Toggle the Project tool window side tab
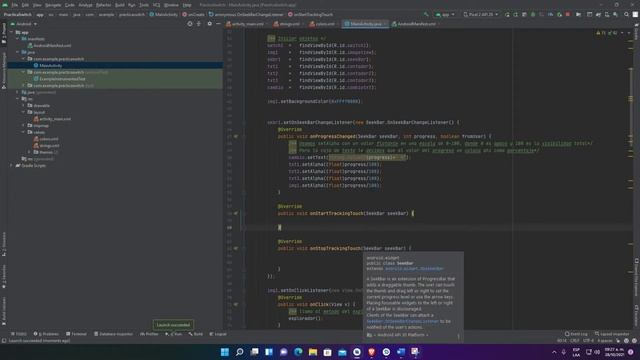This screenshot has width=640, height=360. (x=4, y=33)
